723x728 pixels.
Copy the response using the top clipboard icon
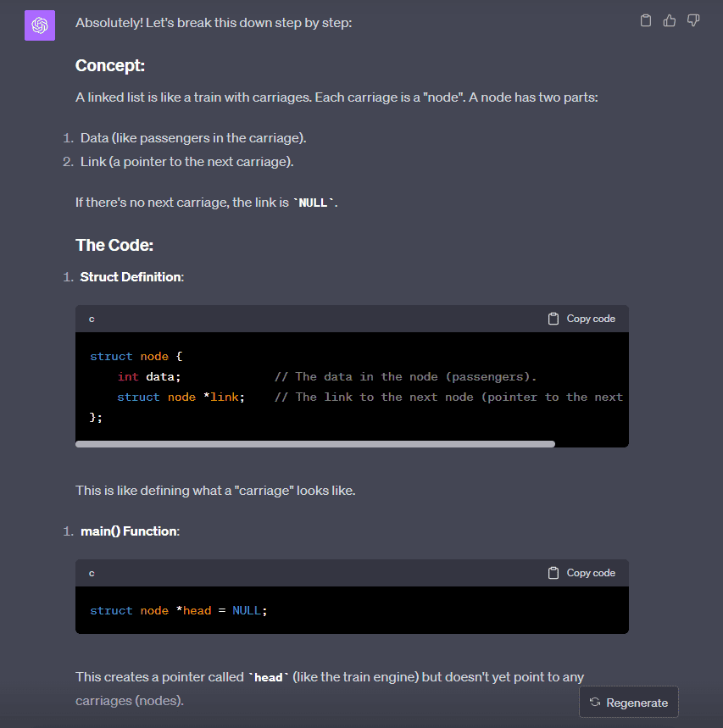646,20
